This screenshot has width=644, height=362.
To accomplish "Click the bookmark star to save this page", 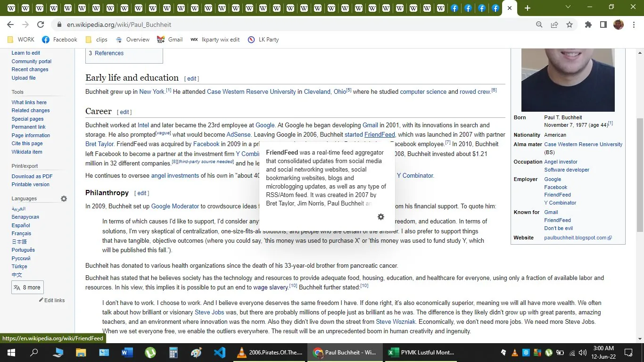I will click(569, 25).
